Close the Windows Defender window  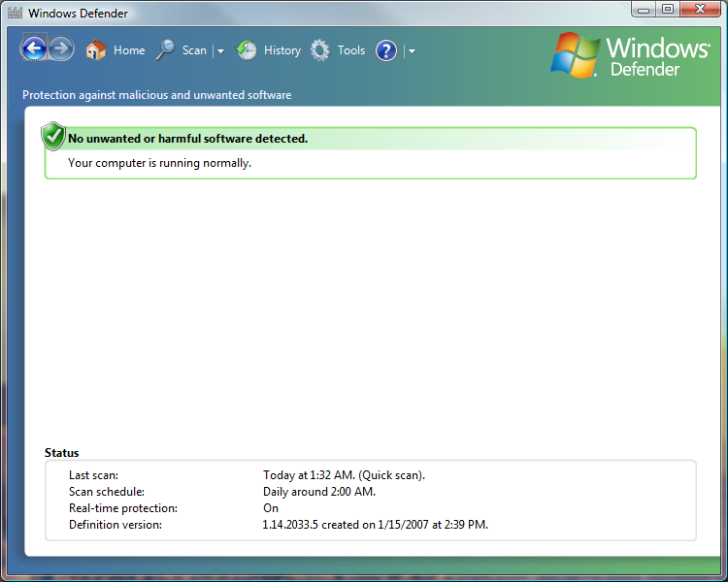[701, 9]
